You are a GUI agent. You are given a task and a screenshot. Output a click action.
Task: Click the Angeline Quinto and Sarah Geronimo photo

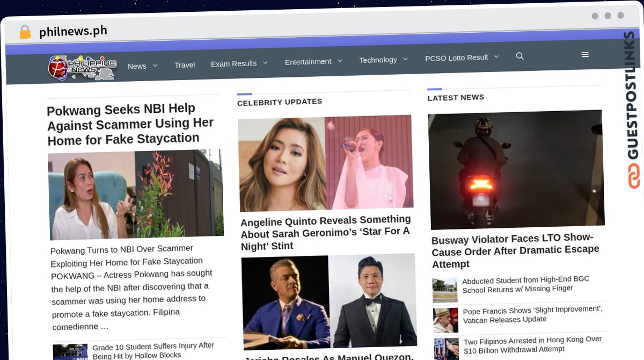click(x=326, y=163)
